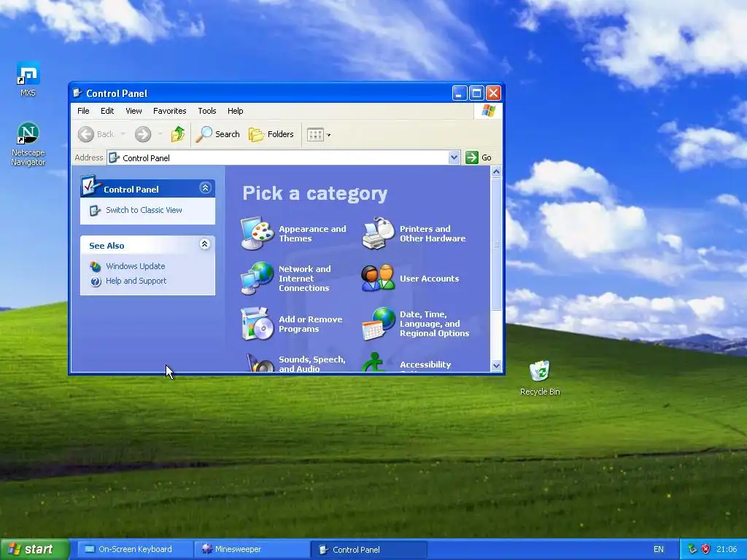Click the Windows flag logo in menu bar

(488, 111)
